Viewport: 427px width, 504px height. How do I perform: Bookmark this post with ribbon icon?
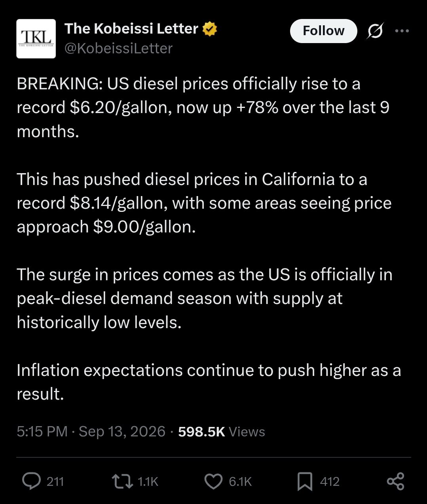(305, 481)
